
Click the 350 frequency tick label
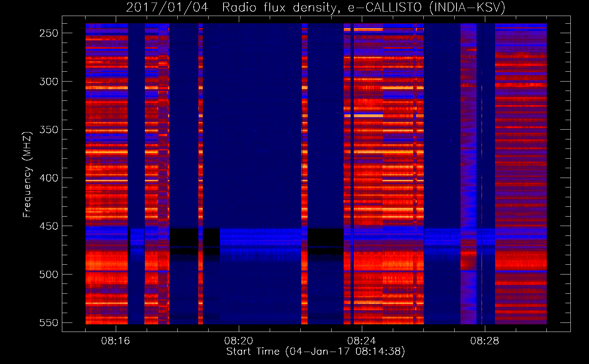click(49, 130)
